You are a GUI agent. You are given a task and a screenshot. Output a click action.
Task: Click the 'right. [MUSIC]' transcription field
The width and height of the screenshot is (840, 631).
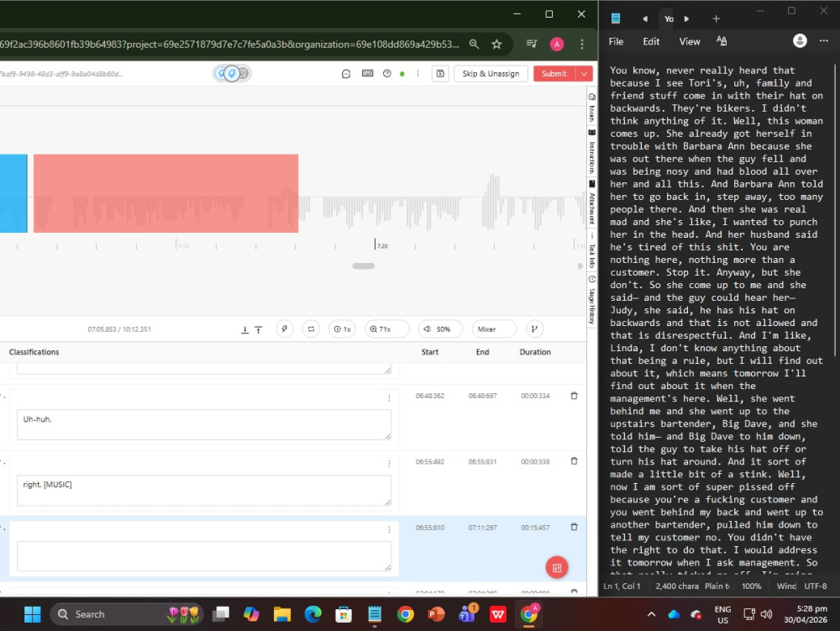point(203,490)
